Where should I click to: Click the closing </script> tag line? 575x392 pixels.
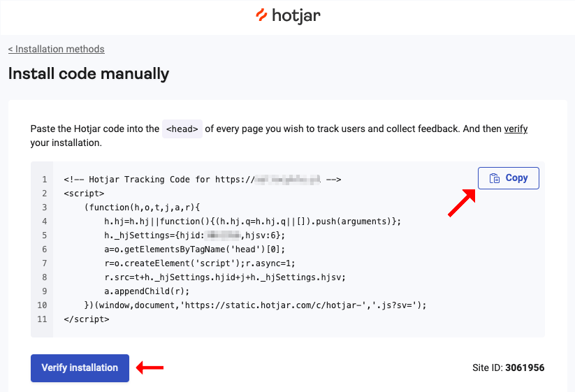[87, 319]
